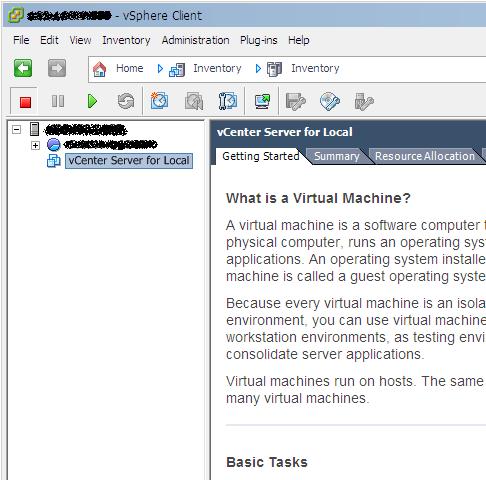Power on VM with green play icon
This screenshot has width=486, height=480.
pyautogui.click(x=92, y=101)
